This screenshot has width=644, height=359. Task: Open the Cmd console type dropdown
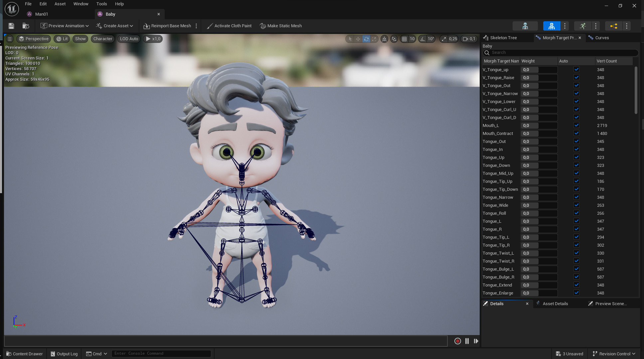pyautogui.click(x=96, y=354)
